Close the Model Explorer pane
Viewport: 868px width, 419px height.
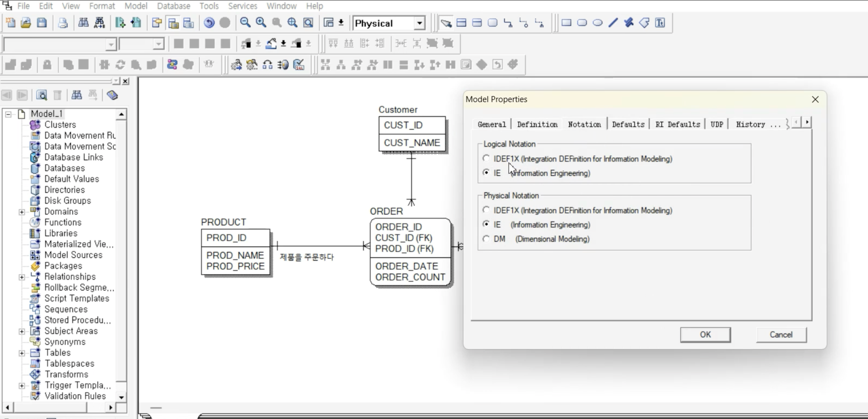click(x=125, y=81)
